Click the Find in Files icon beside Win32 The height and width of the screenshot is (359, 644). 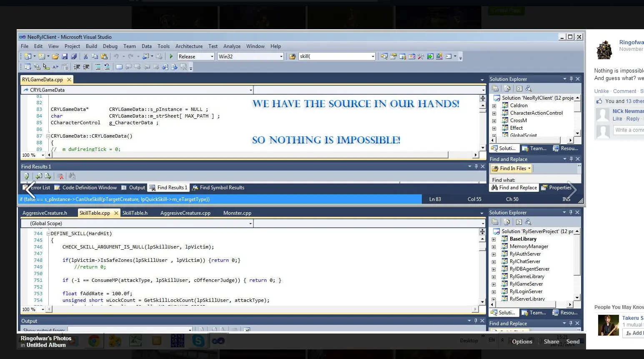pos(293,56)
